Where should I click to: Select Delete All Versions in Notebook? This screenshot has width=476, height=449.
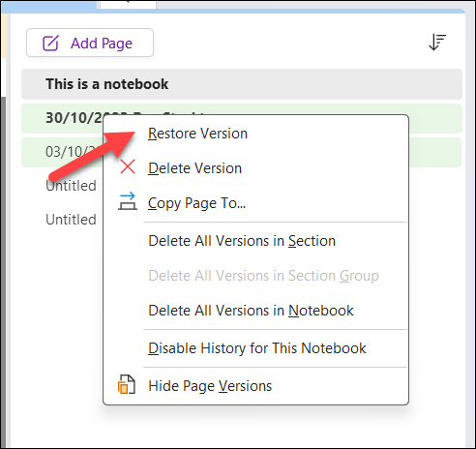[x=255, y=311]
